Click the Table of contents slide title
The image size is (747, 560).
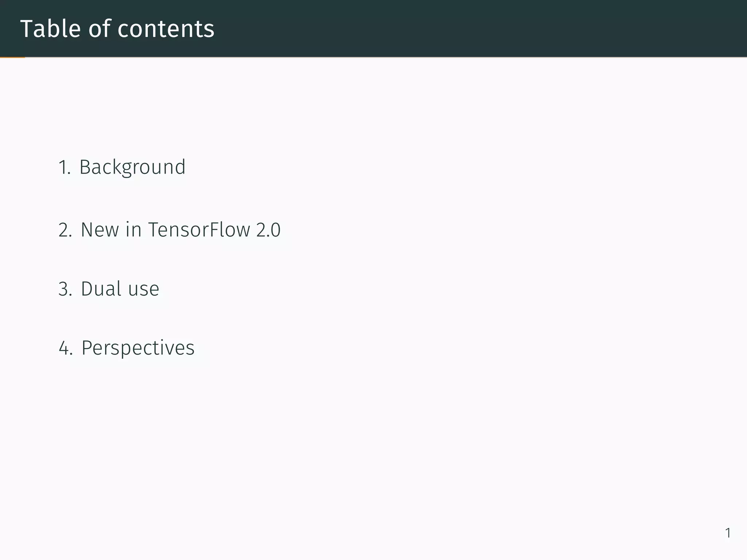point(117,29)
